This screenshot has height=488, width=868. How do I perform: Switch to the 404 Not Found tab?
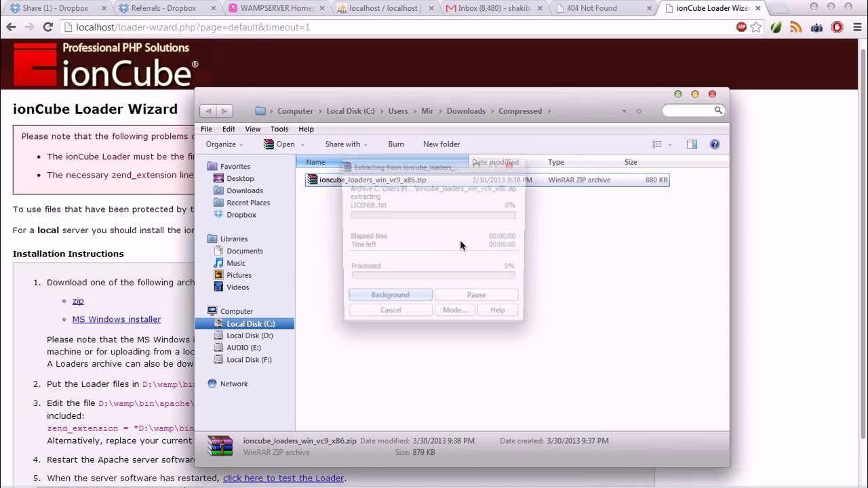[x=602, y=8]
